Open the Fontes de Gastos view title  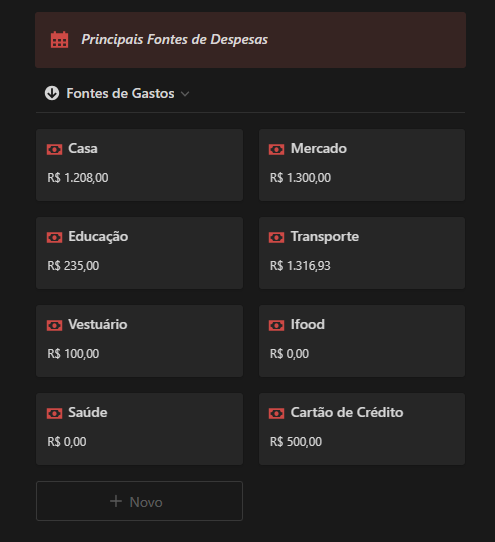[x=120, y=93]
